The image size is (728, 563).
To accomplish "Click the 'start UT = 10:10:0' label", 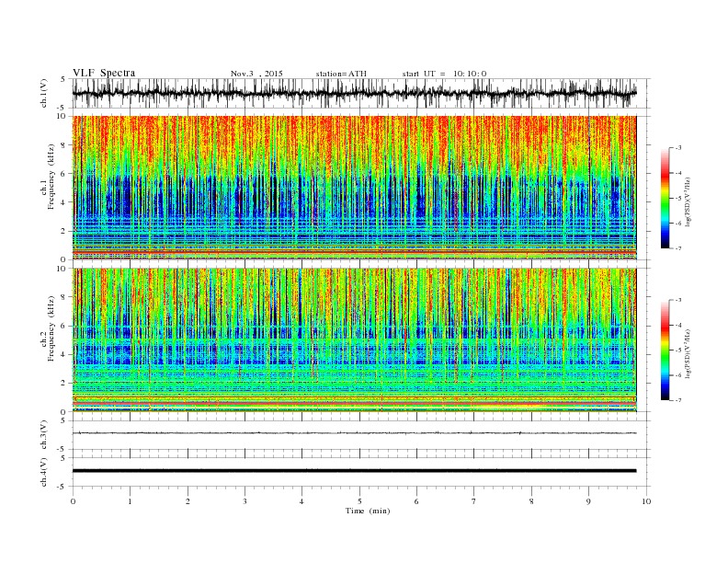I will tap(444, 74).
